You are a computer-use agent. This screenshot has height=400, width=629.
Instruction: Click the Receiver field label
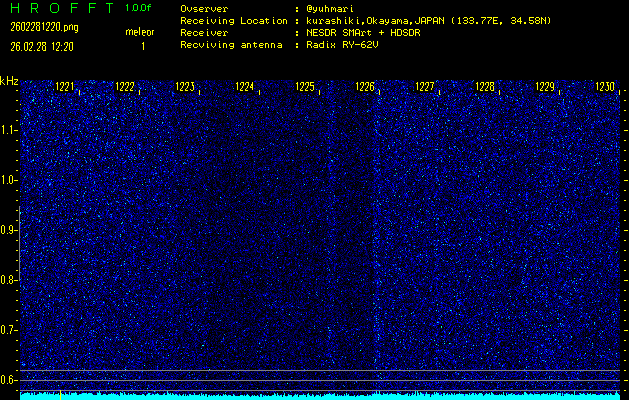click(x=204, y=32)
